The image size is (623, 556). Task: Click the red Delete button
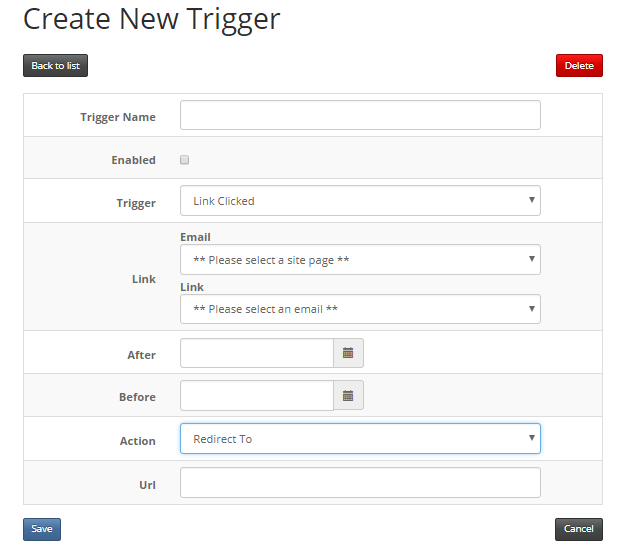(579, 66)
